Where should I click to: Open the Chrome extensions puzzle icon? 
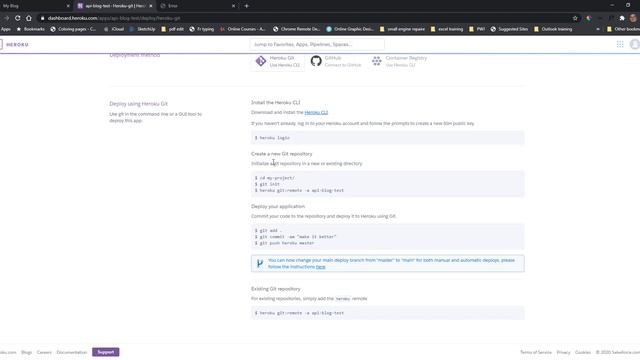[622, 18]
